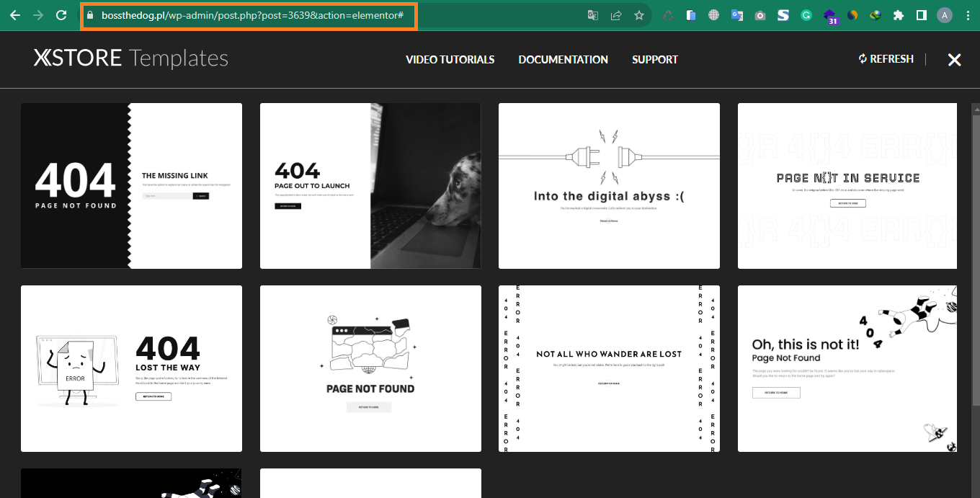Close the XStore Templates panel with X
This screenshot has width=980, height=498.
(955, 60)
